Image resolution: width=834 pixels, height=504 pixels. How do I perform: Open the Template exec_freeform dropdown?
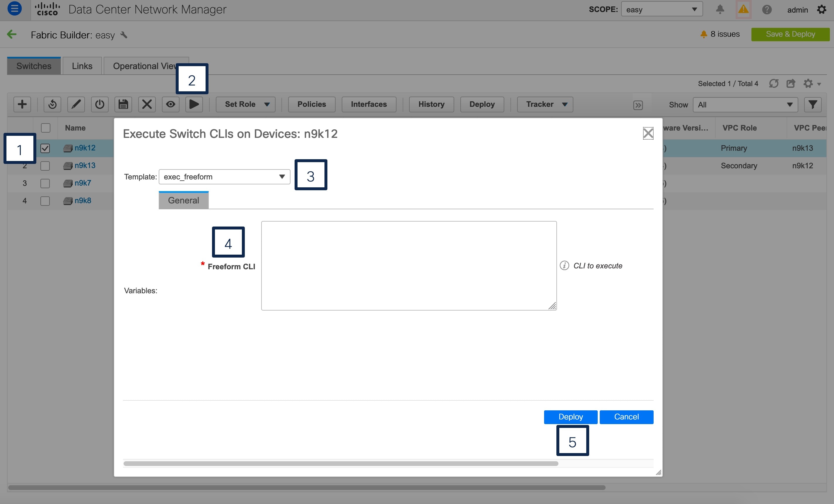click(x=224, y=176)
